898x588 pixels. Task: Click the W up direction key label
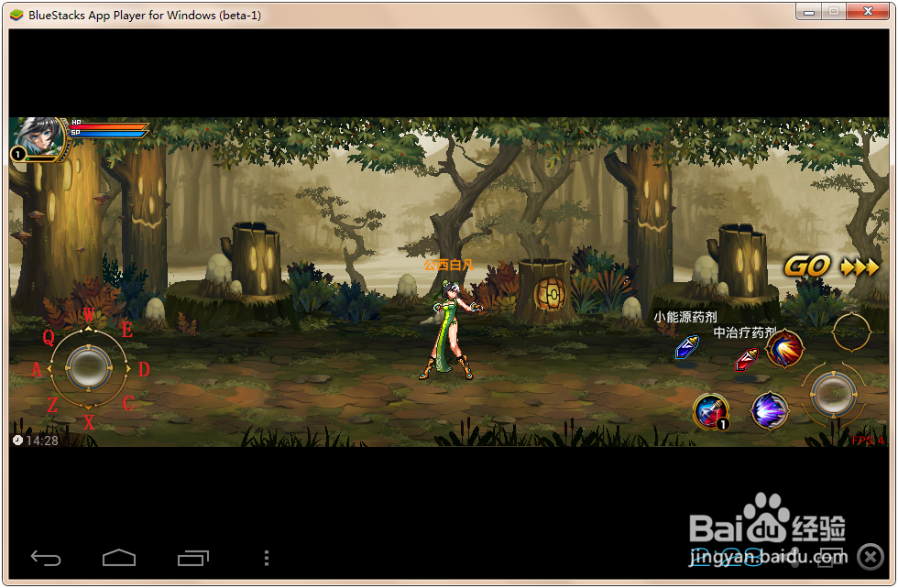[x=88, y=315]
